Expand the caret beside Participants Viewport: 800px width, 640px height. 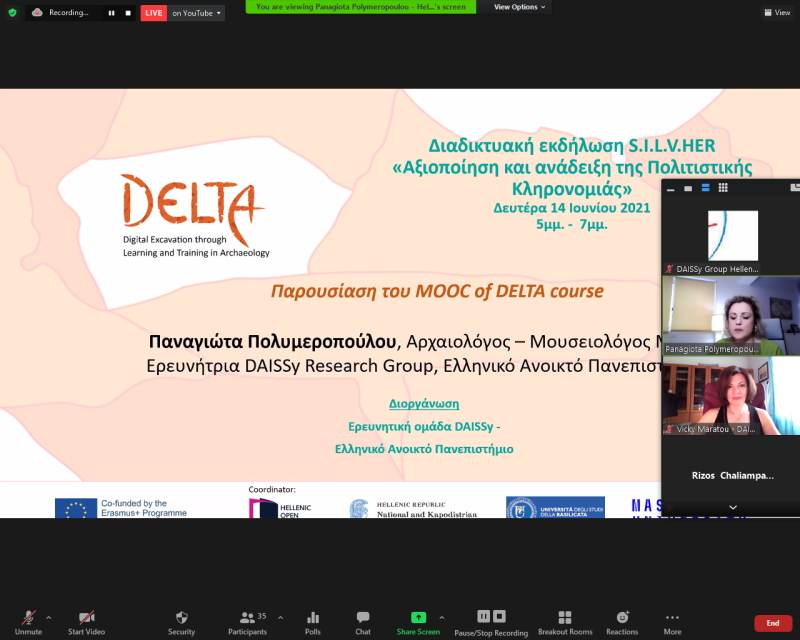point(281,618)
